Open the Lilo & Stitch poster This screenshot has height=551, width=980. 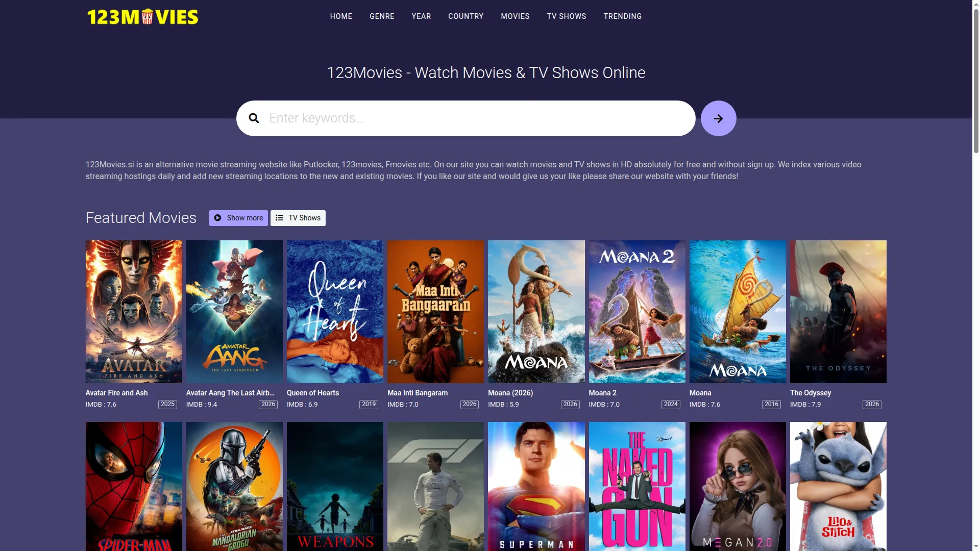click(x=838, y=486)
